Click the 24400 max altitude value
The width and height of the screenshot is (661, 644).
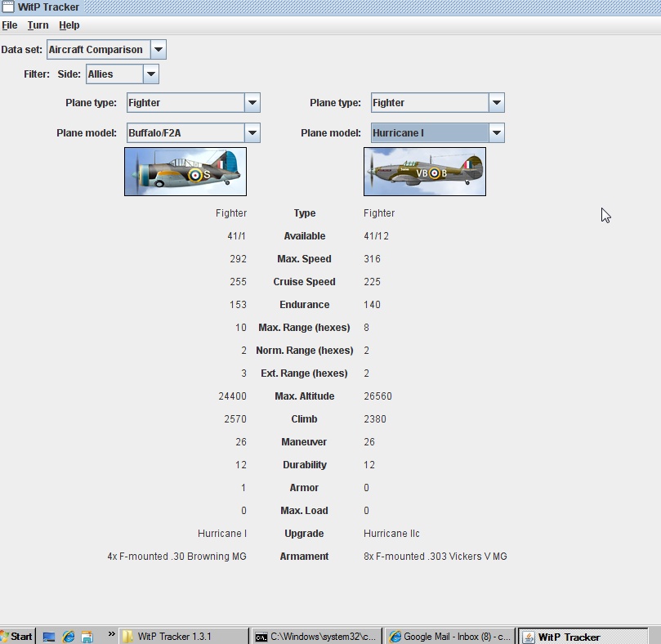click(x=232, y=396)
